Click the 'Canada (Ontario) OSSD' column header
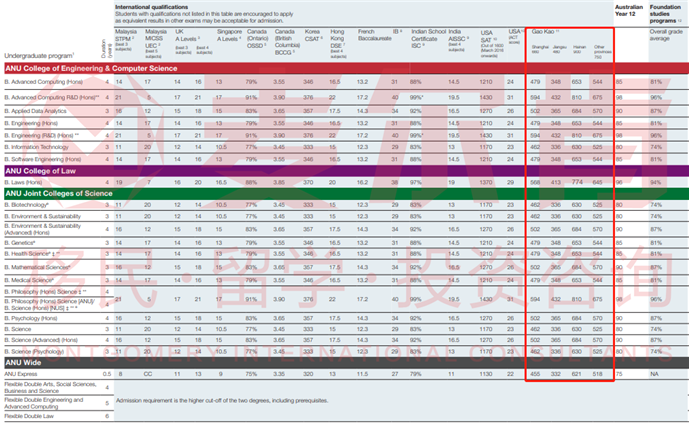 tap(257, 39)
